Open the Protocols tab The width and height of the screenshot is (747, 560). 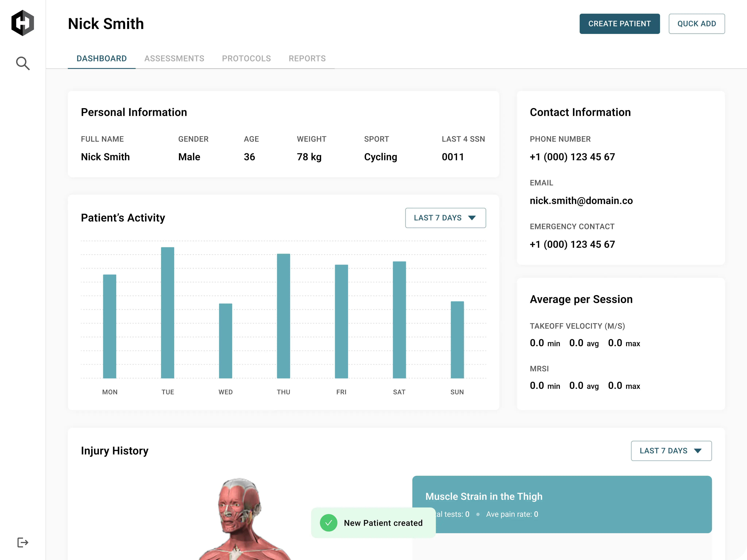point(246,58)
